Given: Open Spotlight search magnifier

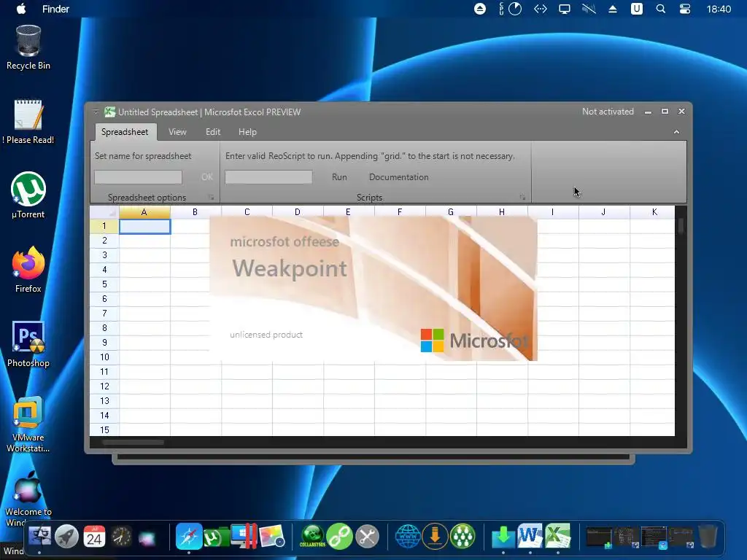Looking at the screenshot, I should (x=661, y=9).
